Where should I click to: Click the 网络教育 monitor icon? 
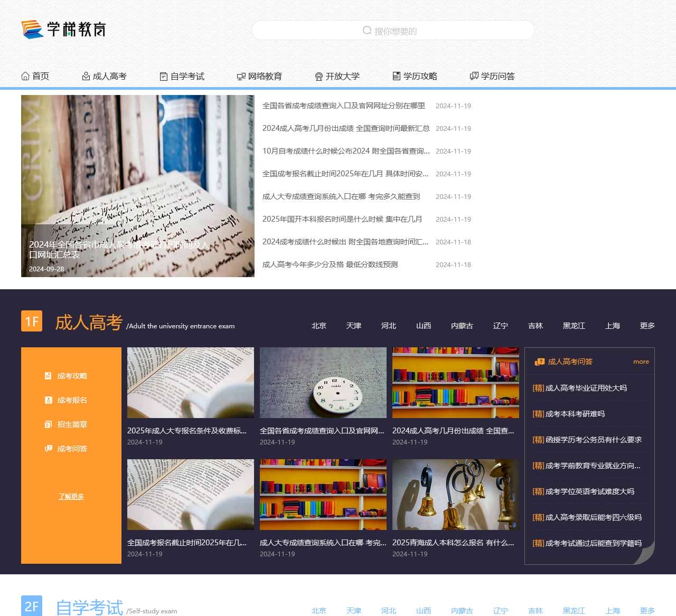[x=240, y=75]
